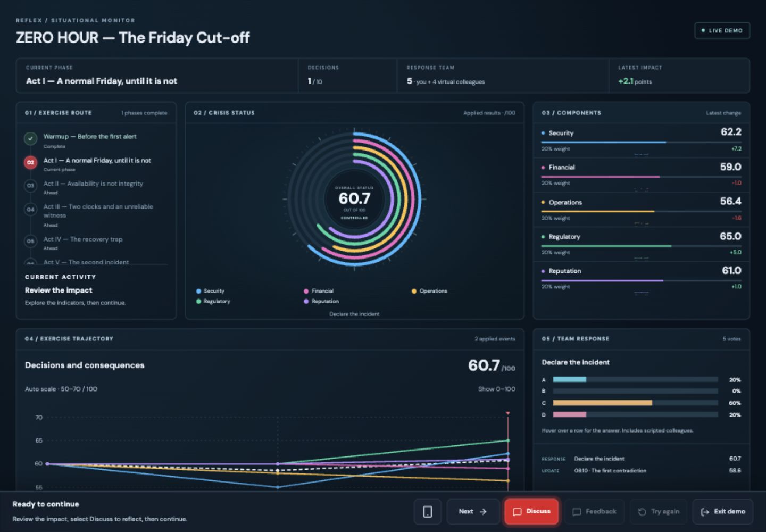
Task: Click the Regulatory component bar
Action: coord(641,246)
